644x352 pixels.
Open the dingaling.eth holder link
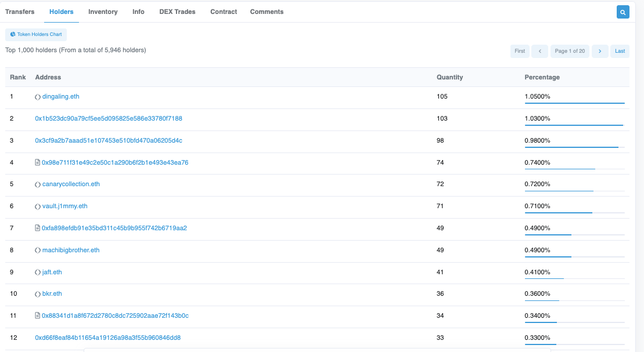click(60, 96)
